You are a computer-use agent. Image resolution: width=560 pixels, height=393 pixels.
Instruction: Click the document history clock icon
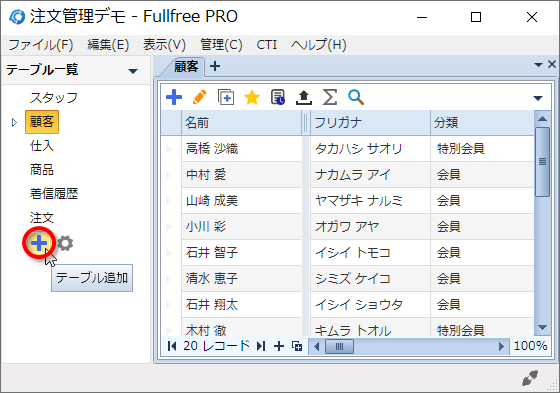[x=278, y=97]
